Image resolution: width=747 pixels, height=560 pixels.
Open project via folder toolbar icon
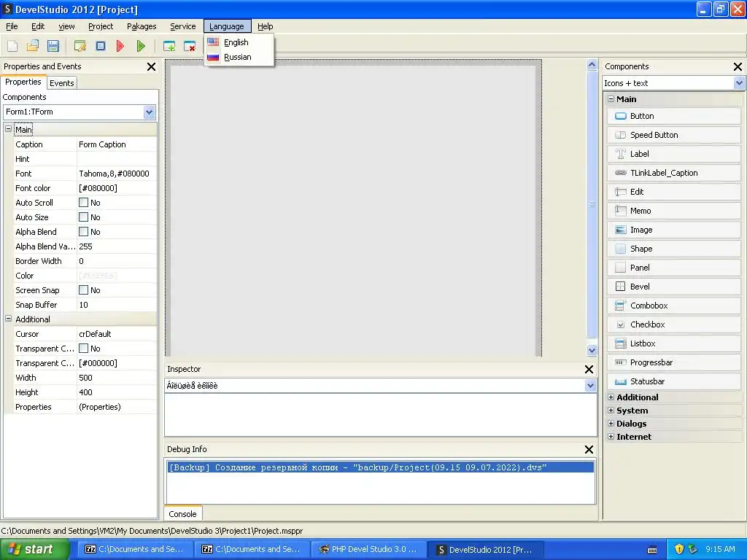[32, 46]
